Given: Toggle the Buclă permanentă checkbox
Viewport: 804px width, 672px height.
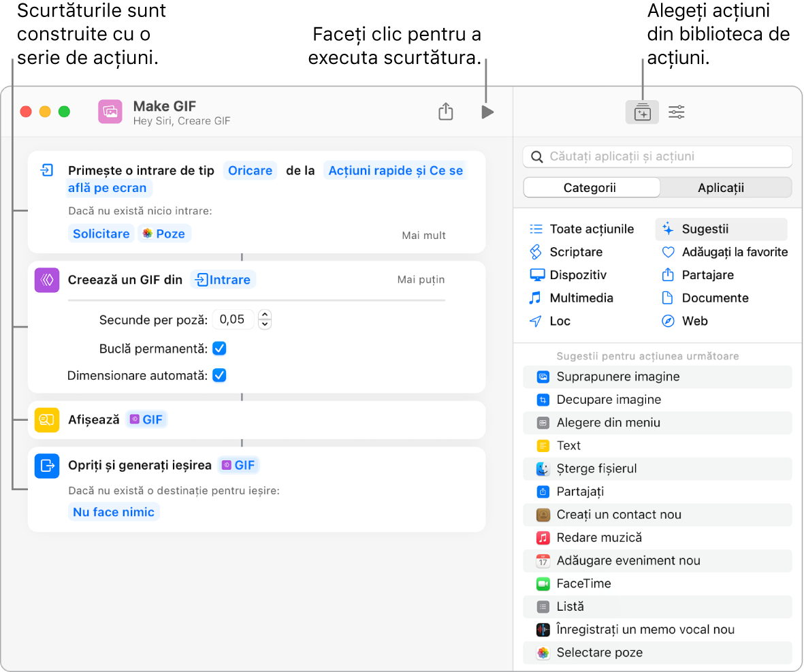Looking at the screenshot, I should click(219, 349).
